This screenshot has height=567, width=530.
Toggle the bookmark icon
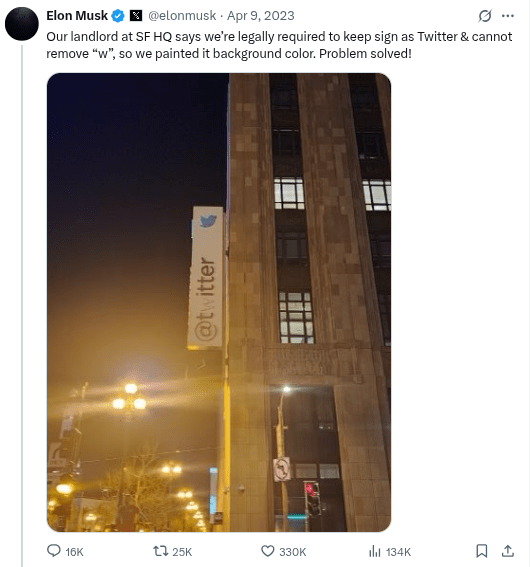pos(482,551)
